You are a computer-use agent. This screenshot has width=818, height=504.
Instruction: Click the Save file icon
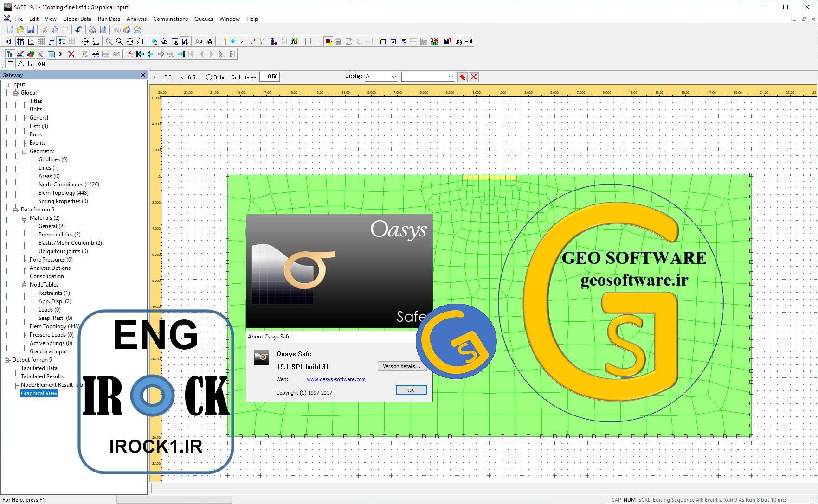[x=31, y=30]
